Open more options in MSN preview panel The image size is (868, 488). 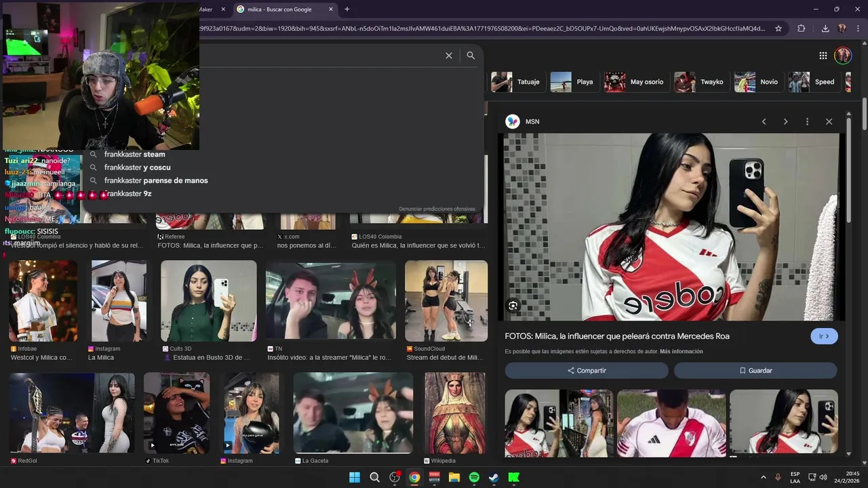coord(807,121)
